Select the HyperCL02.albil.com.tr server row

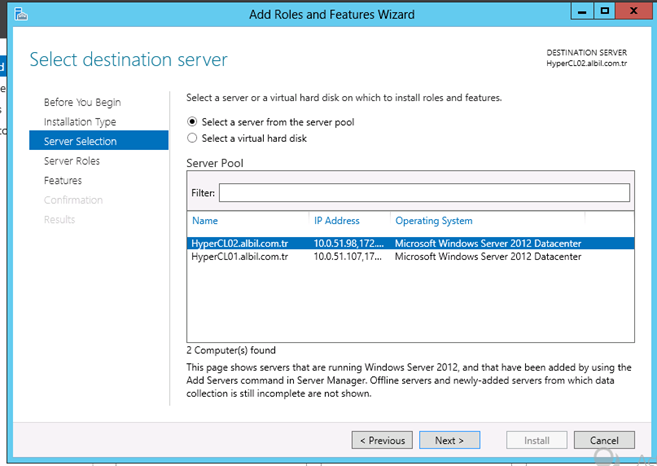[x=411, y=243]
